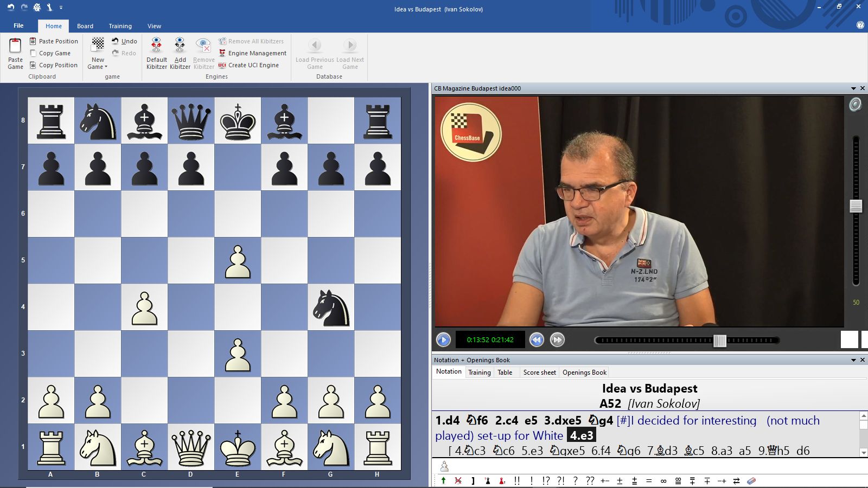Expand the New Game dropdown arrow
The height and width of the screenshot is (488, 868).
click(x=106, y=67)
